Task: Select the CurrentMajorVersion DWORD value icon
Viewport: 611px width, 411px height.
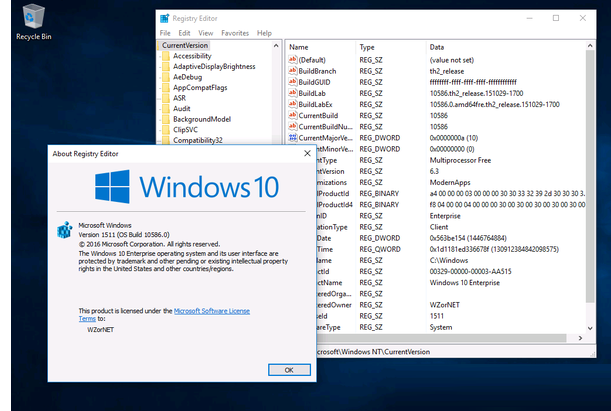Action: (x=292, y=136)
